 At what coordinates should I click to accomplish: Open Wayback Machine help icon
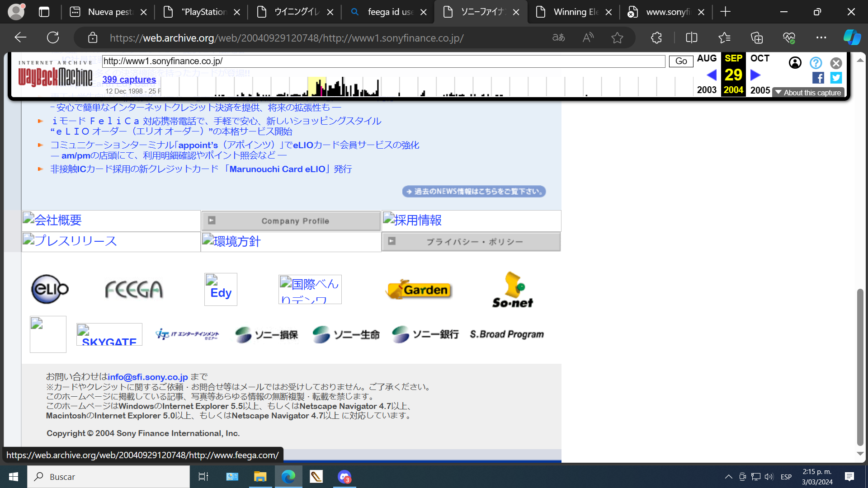click(816, 63)
